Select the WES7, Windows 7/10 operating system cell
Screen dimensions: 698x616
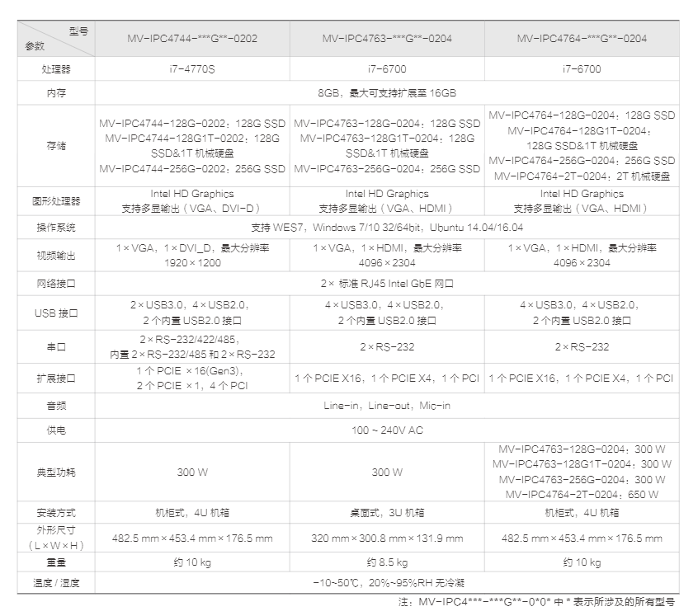tap(387, 228)
